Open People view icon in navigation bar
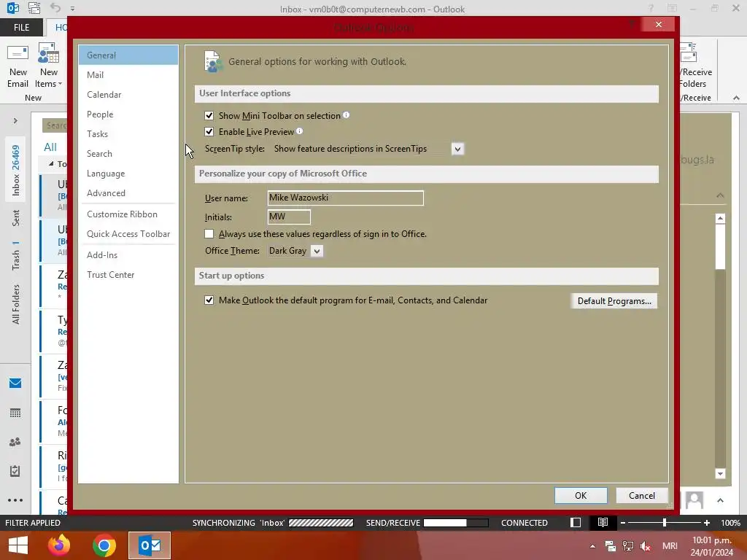This screenshot has width=747, height=560. click(15, 442)
